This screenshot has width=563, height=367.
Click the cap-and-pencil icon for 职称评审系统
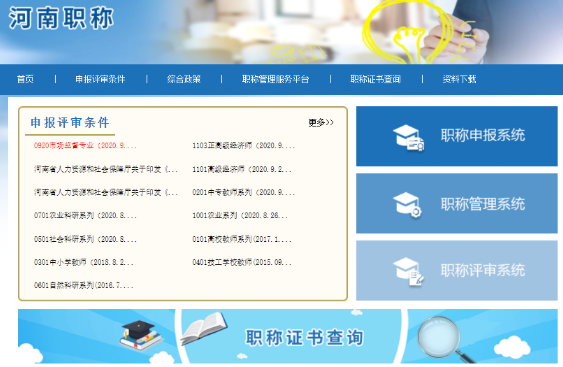pyautogui.click(x=409, y=271)
